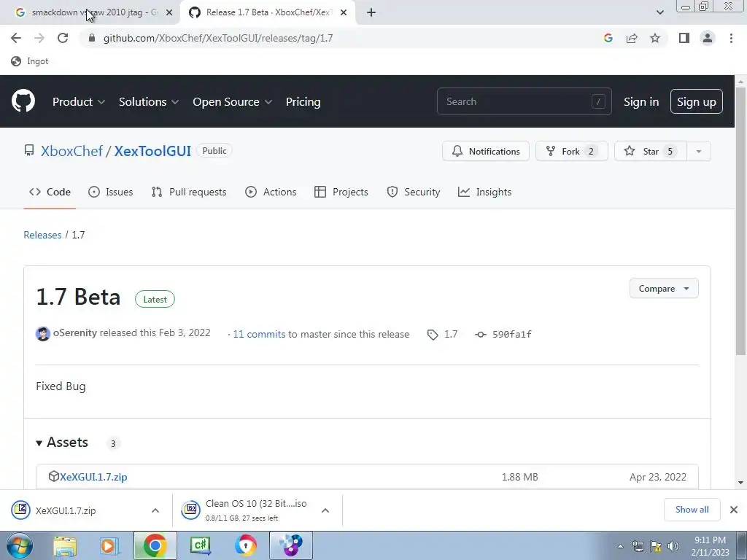Collapse the Assets section
The height and width of the screenshot is (560, 747).
63,443
